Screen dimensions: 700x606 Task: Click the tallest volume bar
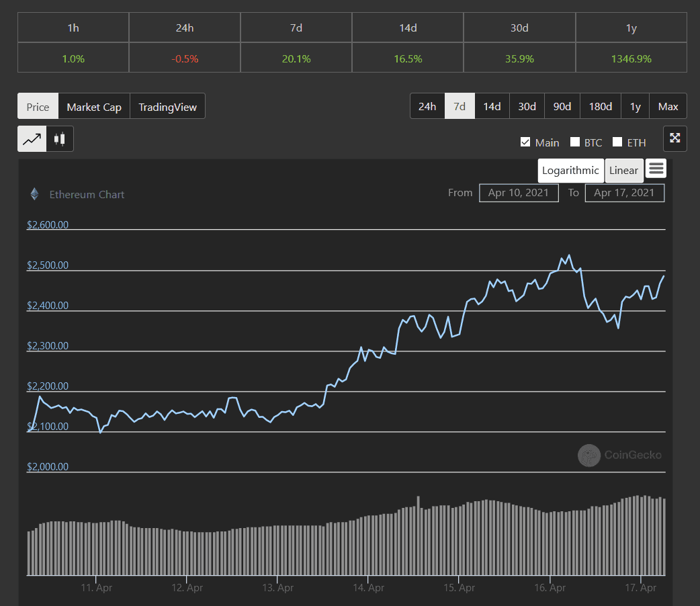tap(418, 537)
